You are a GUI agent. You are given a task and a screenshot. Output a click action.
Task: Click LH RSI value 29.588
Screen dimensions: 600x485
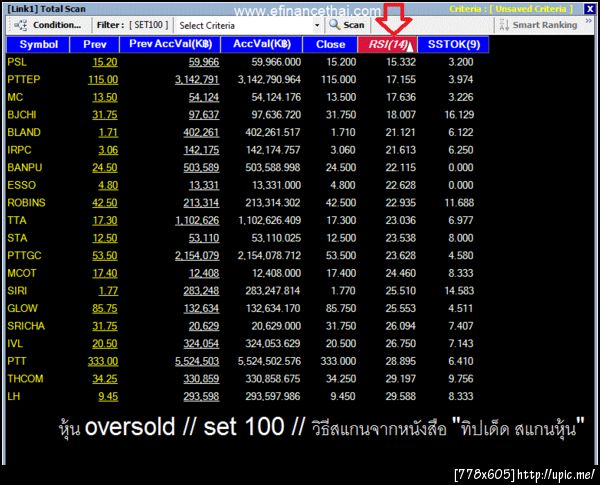coord(401,397)
